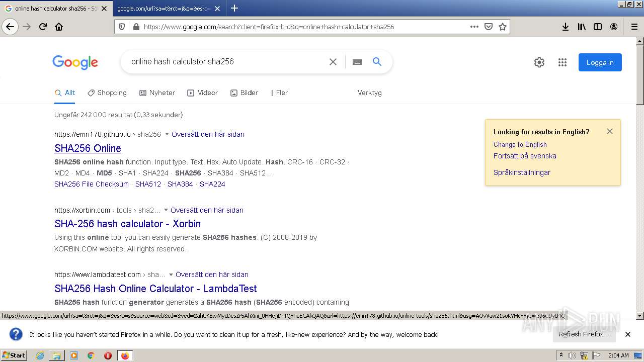Close the google.com/url tab
The width and height of the screenshot is (644, 362).
(217, 9)
